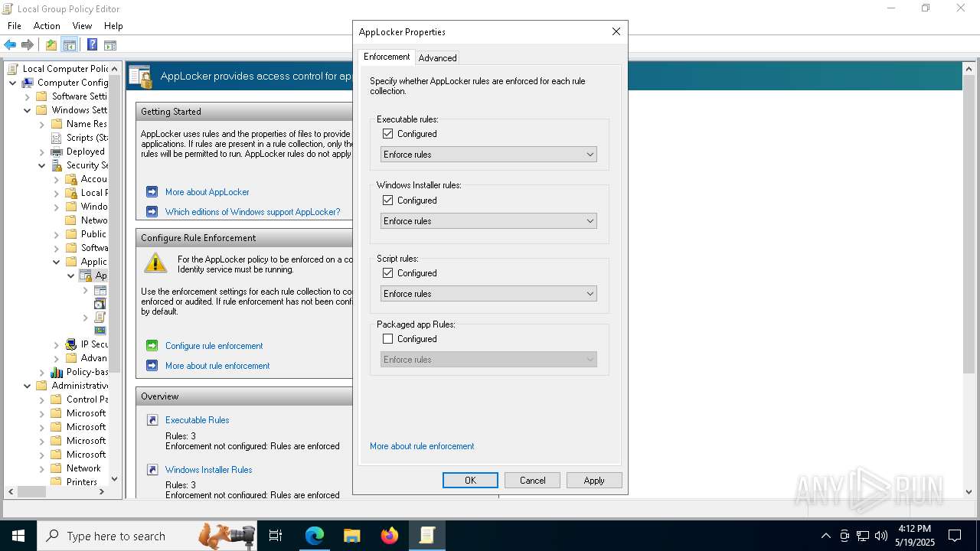
Task: Collapse the Administrative Templates tree node
Action: [x=28, y=386]
